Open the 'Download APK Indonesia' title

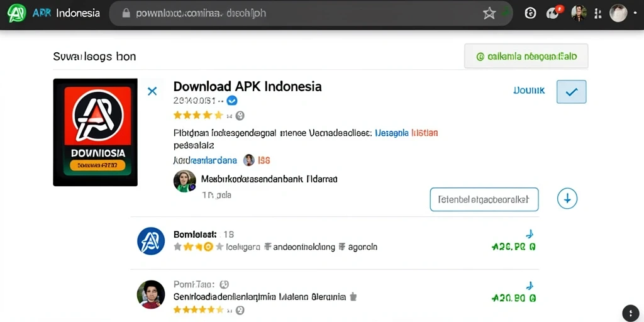click(x=247, y=86)
